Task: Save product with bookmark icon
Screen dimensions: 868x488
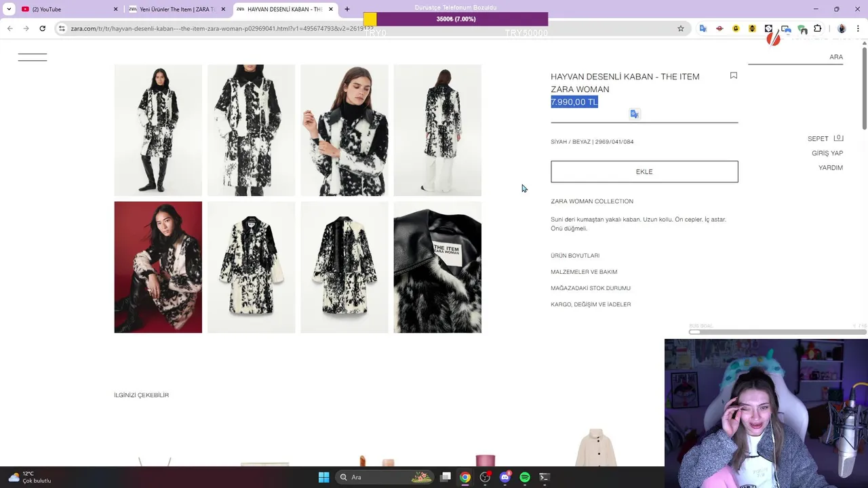Action: [734, 76]
